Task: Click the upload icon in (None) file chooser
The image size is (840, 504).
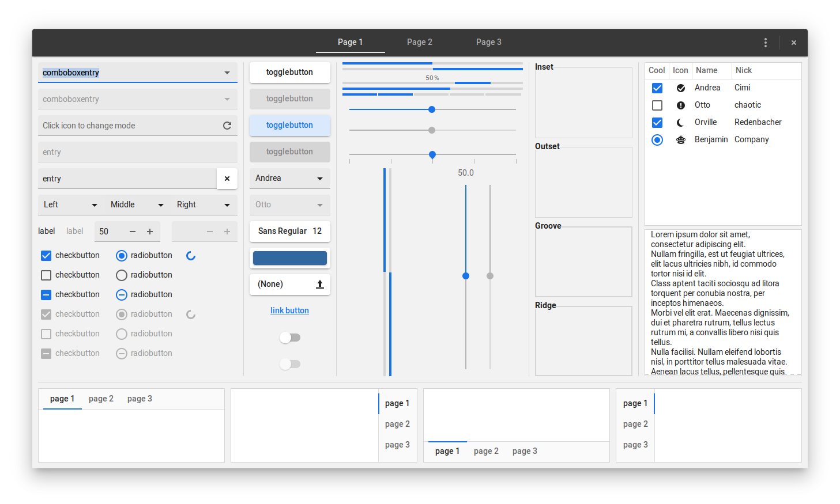Action: (320, 285)
